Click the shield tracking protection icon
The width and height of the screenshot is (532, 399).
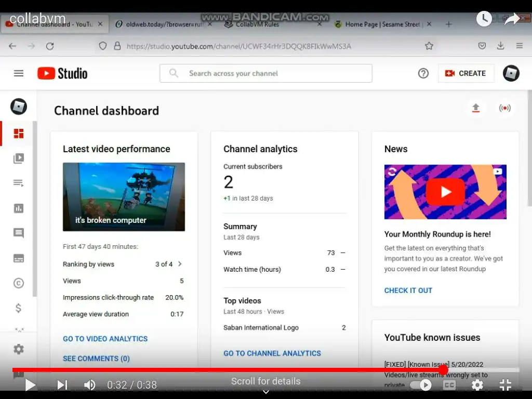tap(103, 46)
